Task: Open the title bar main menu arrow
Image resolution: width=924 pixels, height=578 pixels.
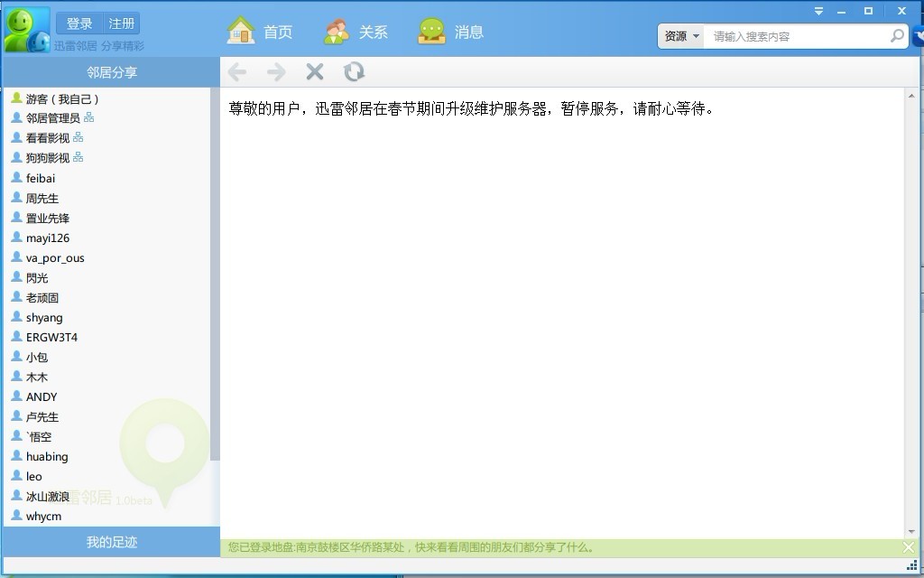Action: (818, 12)
